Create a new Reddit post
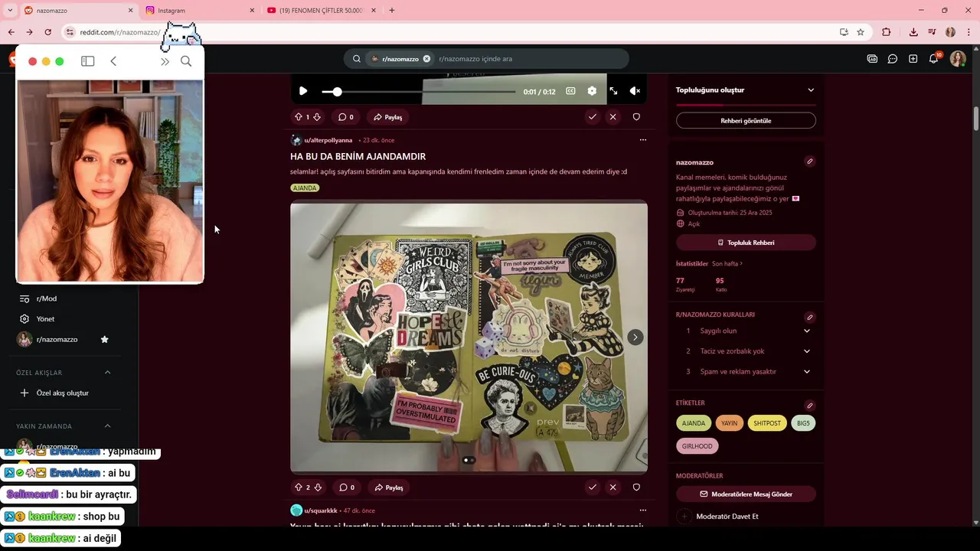Image resolution: width=980 pixels, height=551 pixels. [913, 59]
